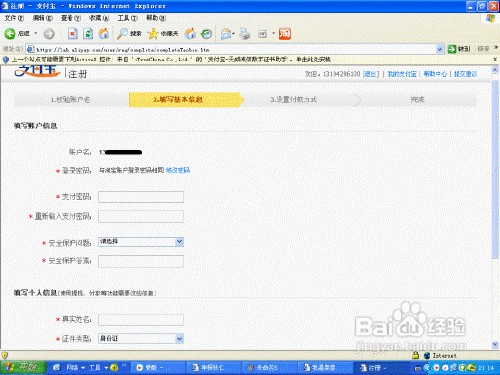Expand the Mail icon dropdown arrow
The image size is (500, 375).
tap(234, 34)
